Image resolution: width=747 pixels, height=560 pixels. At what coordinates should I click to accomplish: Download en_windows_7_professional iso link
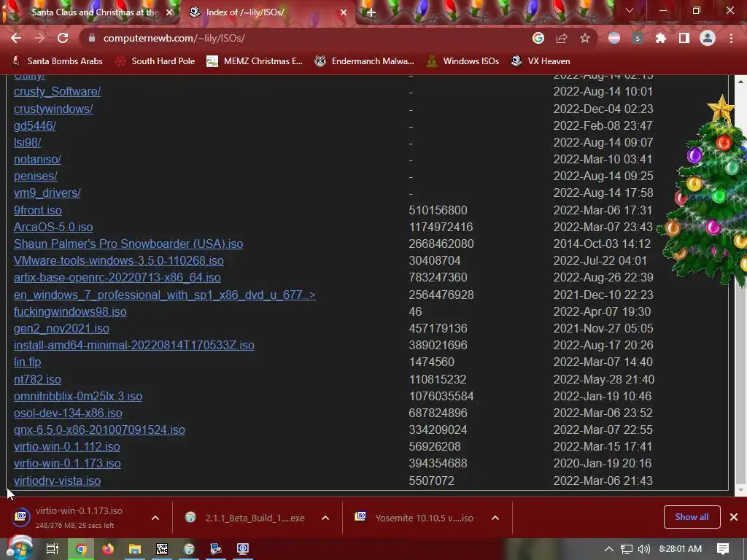(164, 295)
